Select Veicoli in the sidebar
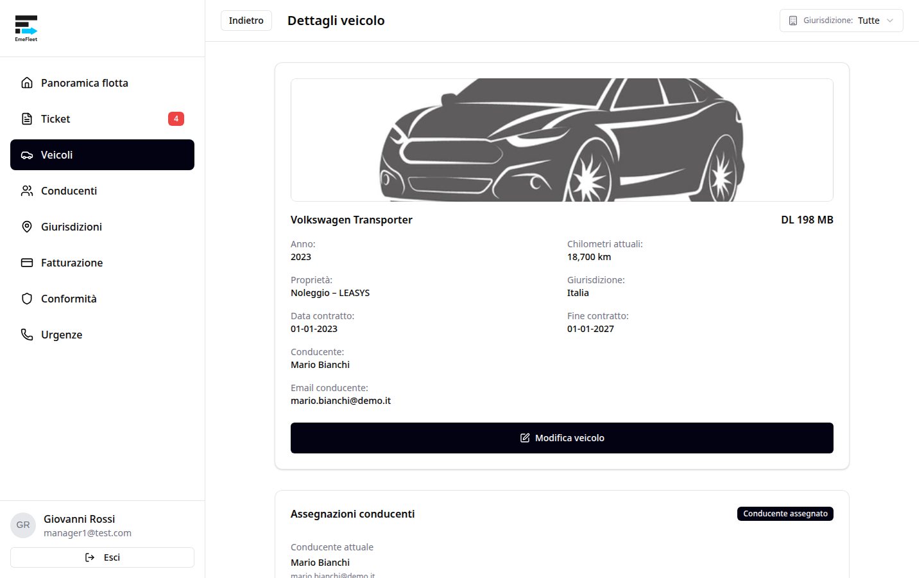This screenshot has width=924, height=578. (102, 155)
